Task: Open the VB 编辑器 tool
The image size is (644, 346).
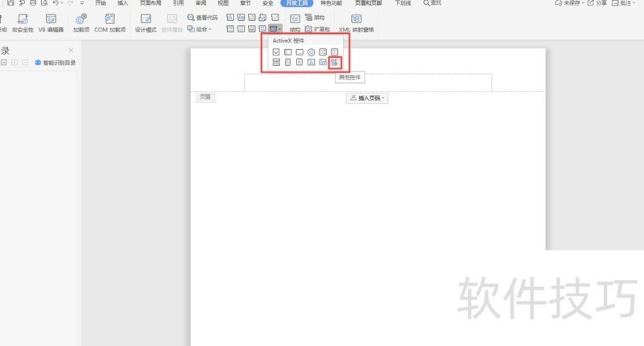Action: point(51,23)
